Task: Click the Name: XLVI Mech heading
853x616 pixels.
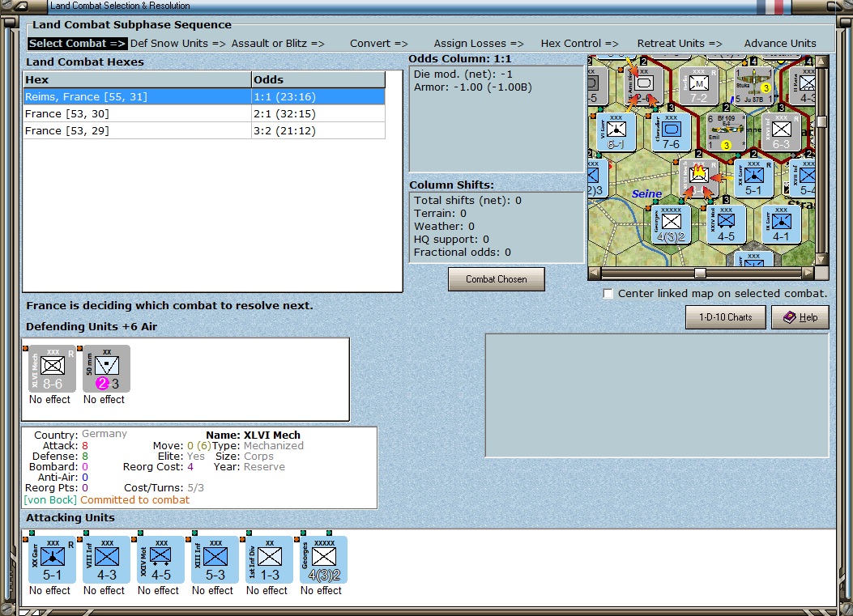Action: tap(253, 435)
